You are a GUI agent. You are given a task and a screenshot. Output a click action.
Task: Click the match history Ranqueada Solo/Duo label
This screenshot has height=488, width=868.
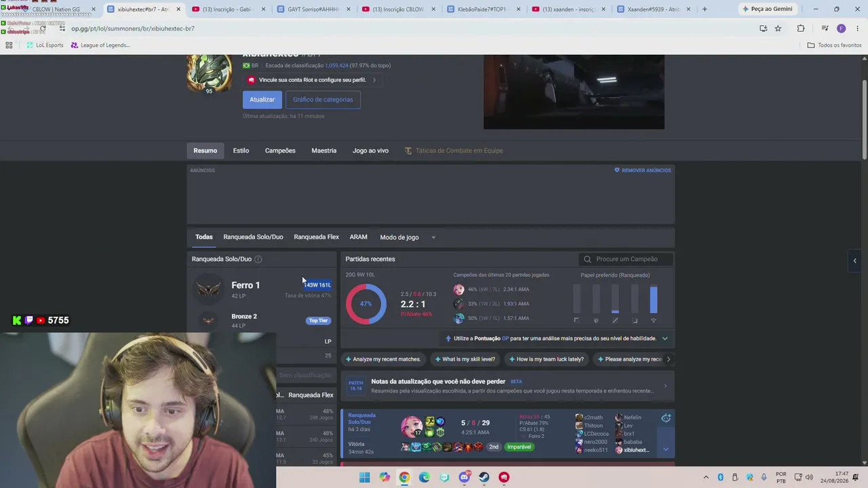coord(361,419)
